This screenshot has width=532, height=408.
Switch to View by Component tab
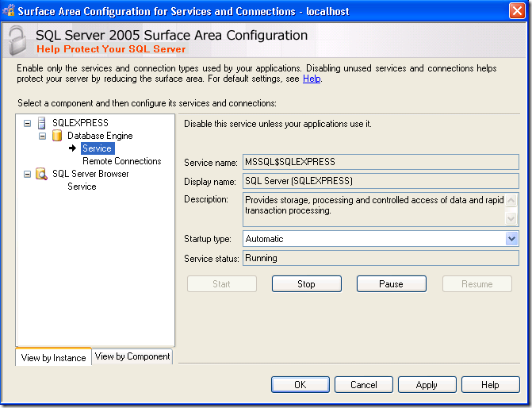pos(132,356)
